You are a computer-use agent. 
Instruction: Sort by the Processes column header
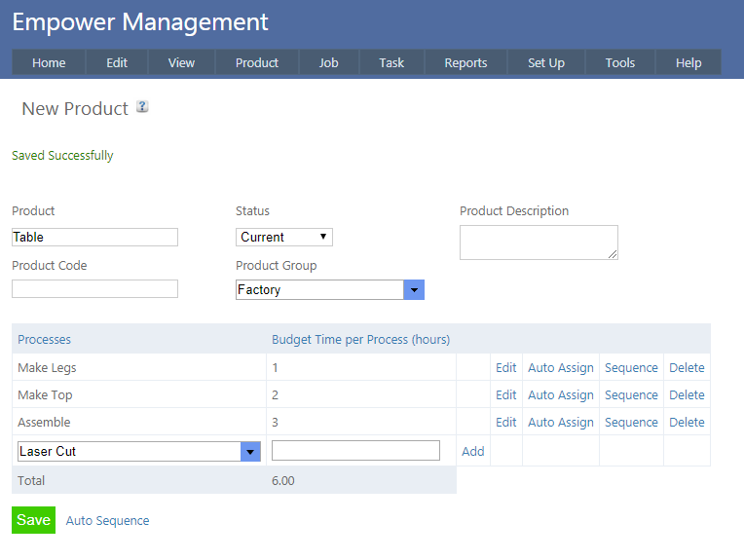(44, 340)
